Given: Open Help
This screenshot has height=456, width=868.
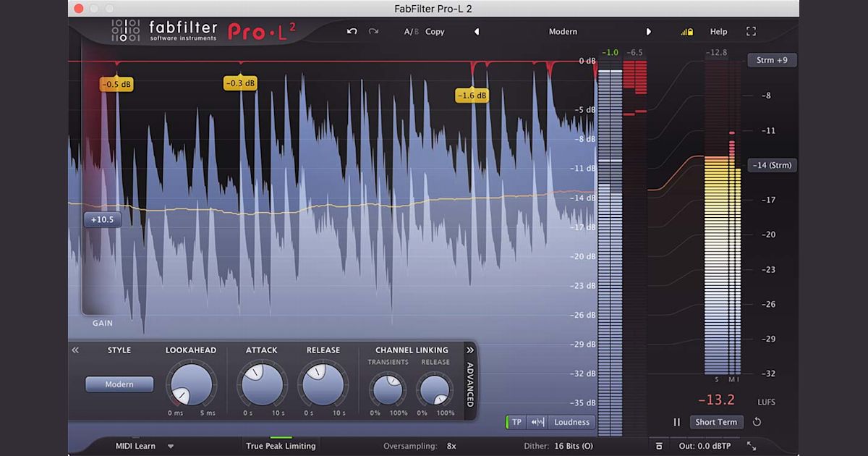Looking at the screenshot, I should [x=718, y=31].
